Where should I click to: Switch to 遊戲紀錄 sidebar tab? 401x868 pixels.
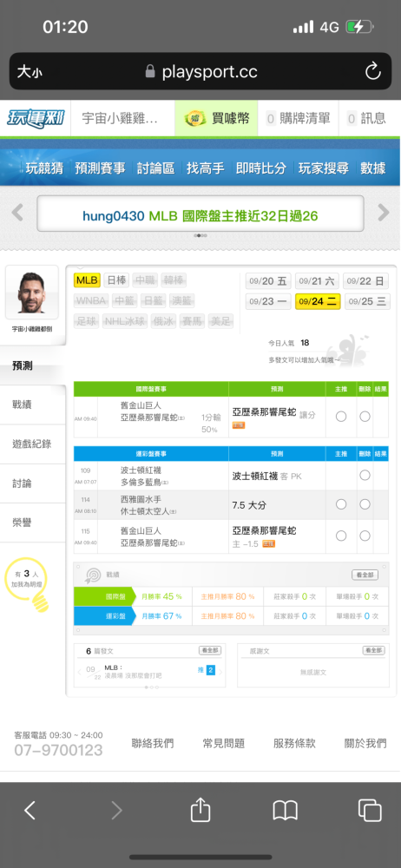click(x=33, y=444)
